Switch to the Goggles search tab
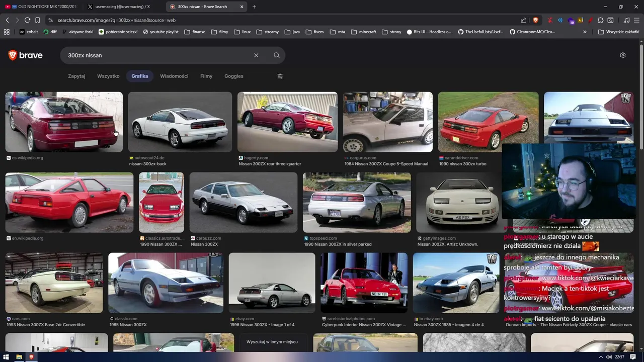The height and width of the screenshot is (362, 644). coord(233,76)
